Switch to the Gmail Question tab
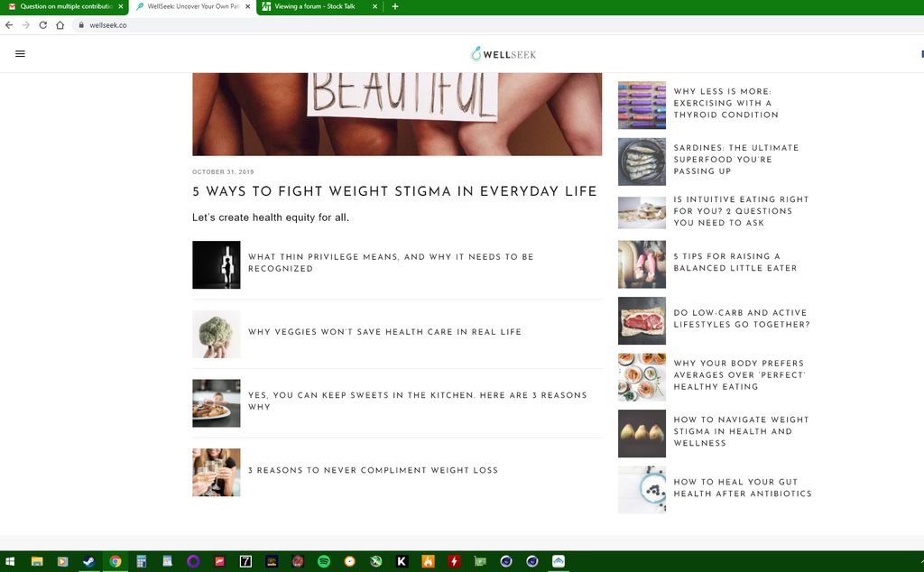 (64, 6)
